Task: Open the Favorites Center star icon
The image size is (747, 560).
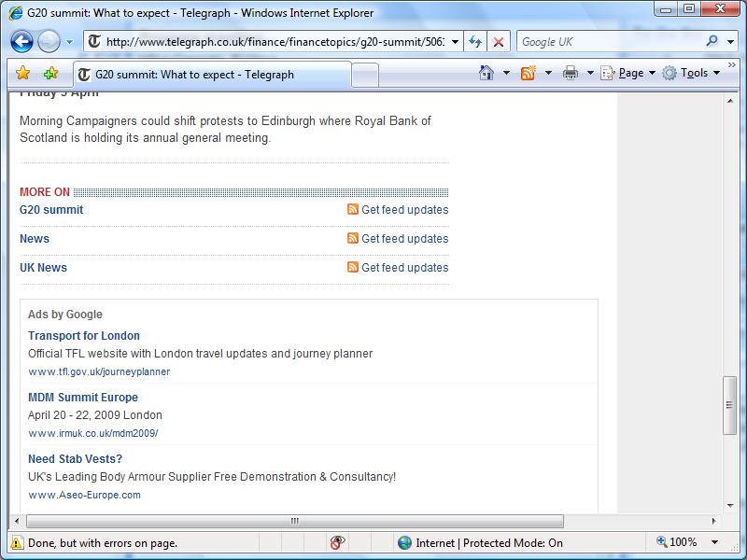Action: (x=23, y=74)
